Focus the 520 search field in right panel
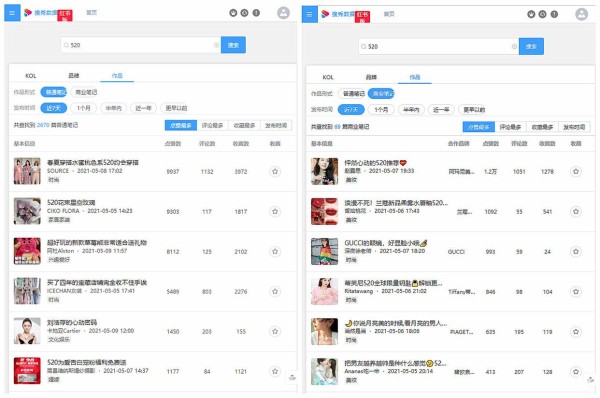The width and height of the screenshot is (600, 398). 439,47
